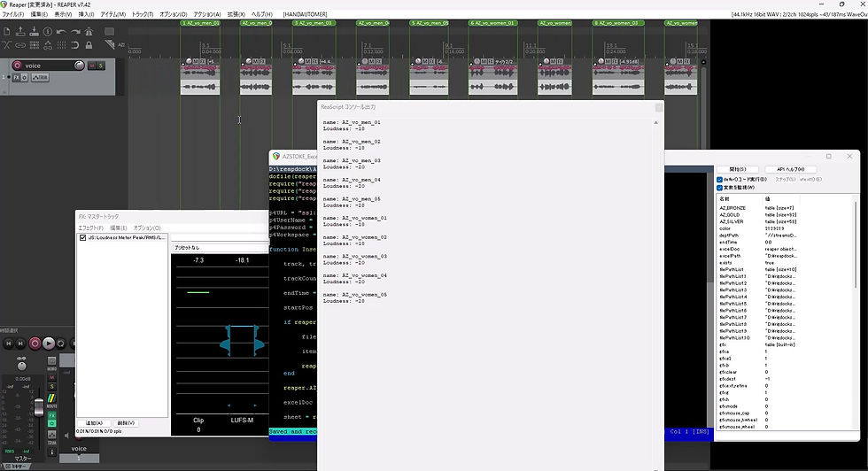Toggle the locking padlock icon

pos(89,45)
